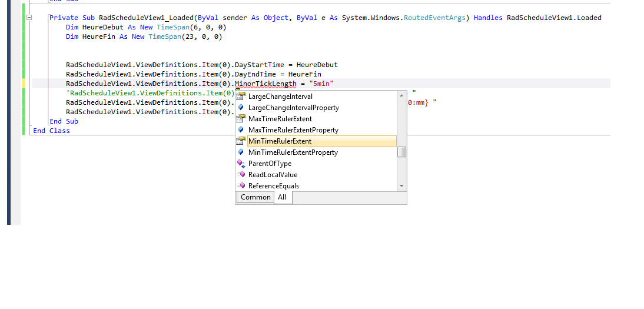Click the ReadLocalValue method icon
644x309 pixels.
pyautogui.click(x=241, y=175)
